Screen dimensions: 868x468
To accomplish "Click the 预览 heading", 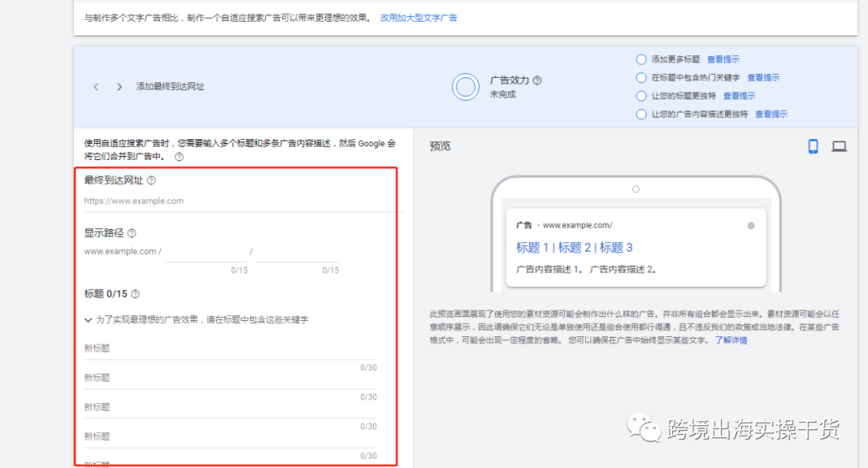I will tap(440, 146).
